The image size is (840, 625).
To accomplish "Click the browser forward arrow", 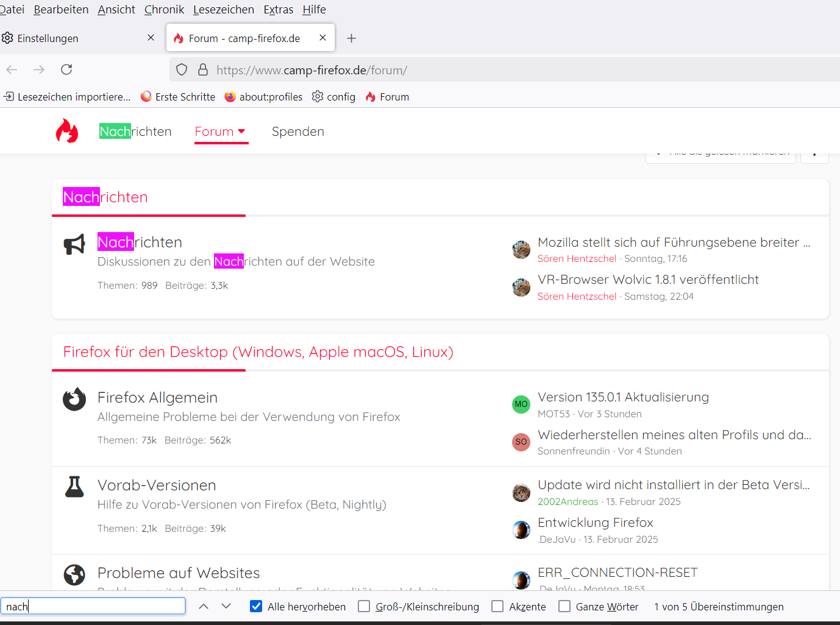I will (39, 69).
